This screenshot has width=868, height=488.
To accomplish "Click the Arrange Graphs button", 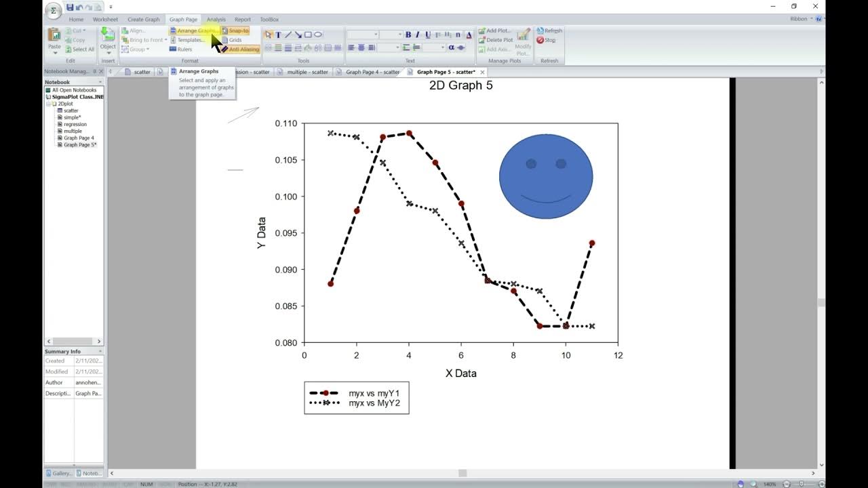I will click(194, 30).
